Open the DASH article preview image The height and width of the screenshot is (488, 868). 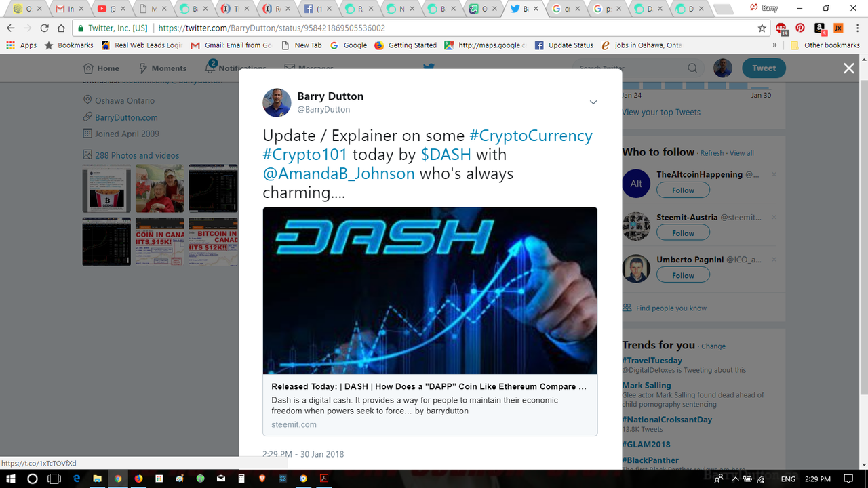pos(430,291)
